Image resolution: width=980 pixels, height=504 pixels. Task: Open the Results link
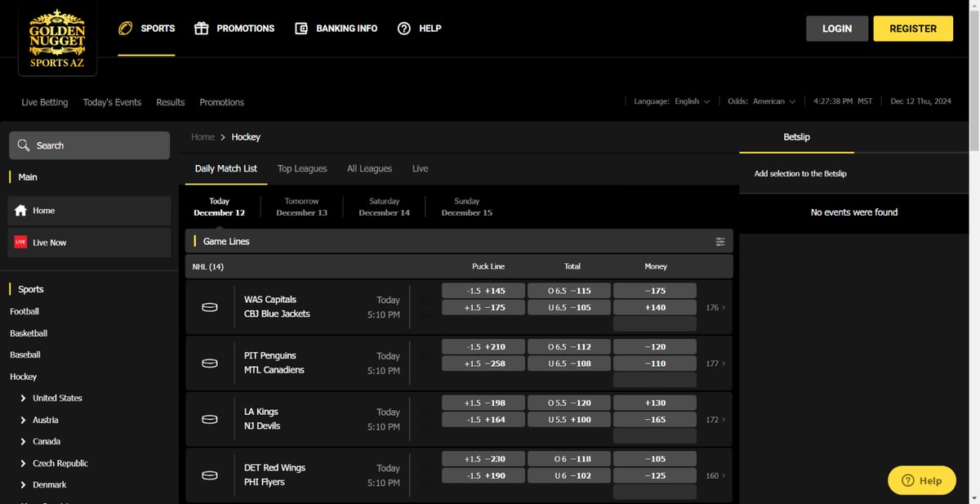tap(171, 102)
